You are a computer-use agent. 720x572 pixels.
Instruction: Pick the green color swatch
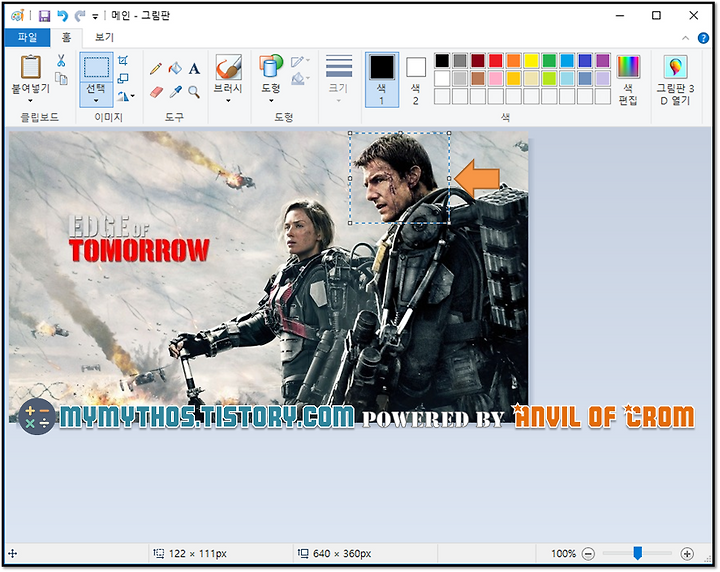[x=549, y=61]
